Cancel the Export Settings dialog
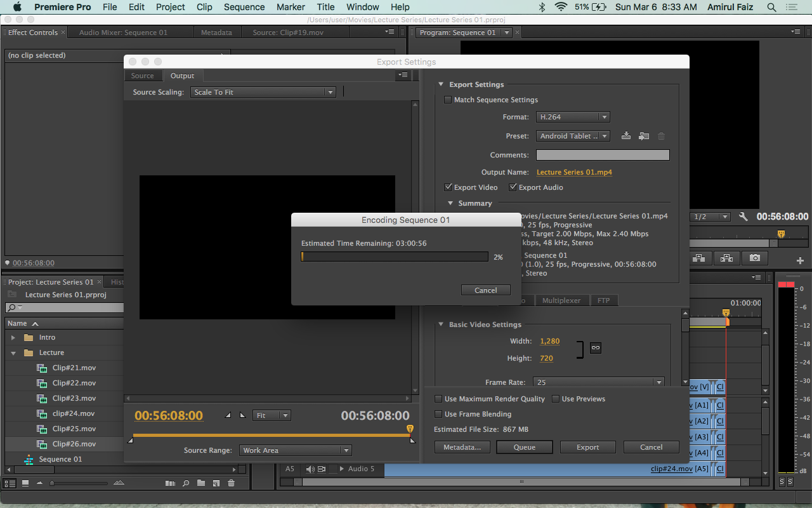 click(652, 447)
